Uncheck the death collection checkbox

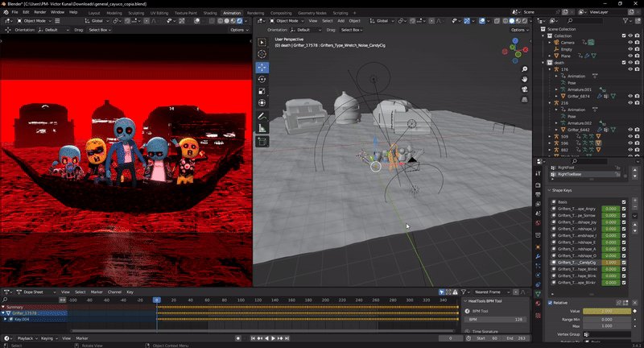[623, 63]
